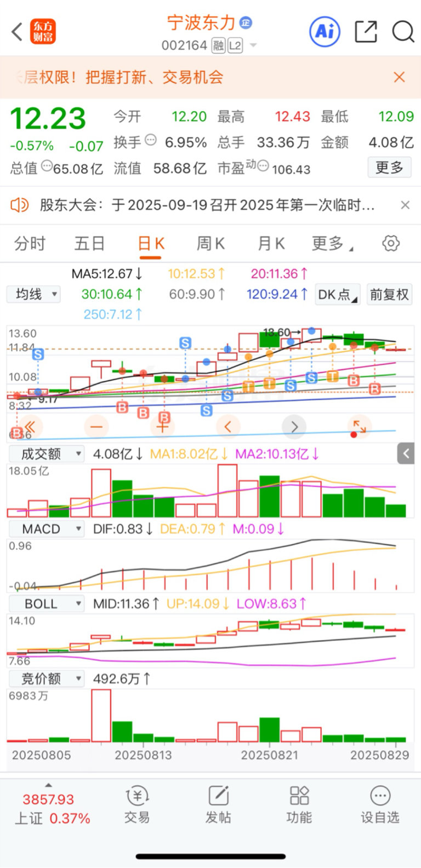Open the 发帖 post icon
The image size is (421, 868).
pos(218,805)
